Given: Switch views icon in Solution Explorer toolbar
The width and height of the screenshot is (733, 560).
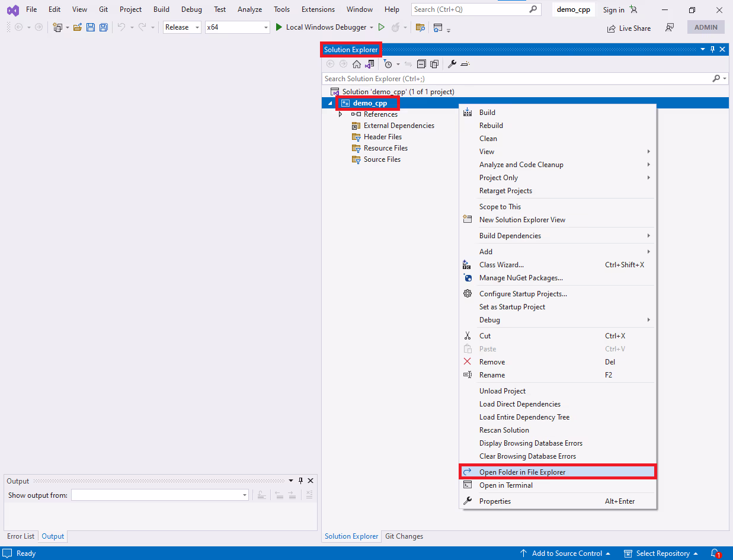Looking at the screenshot, I should coord(370,64).
